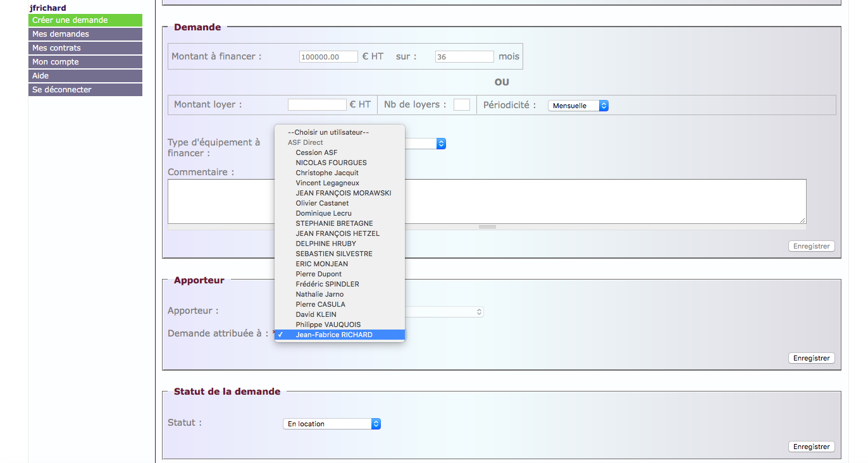Focus the Montant loyer input
Image resolution: width=868 pixels, height=463 pixels.
(316, 105)
